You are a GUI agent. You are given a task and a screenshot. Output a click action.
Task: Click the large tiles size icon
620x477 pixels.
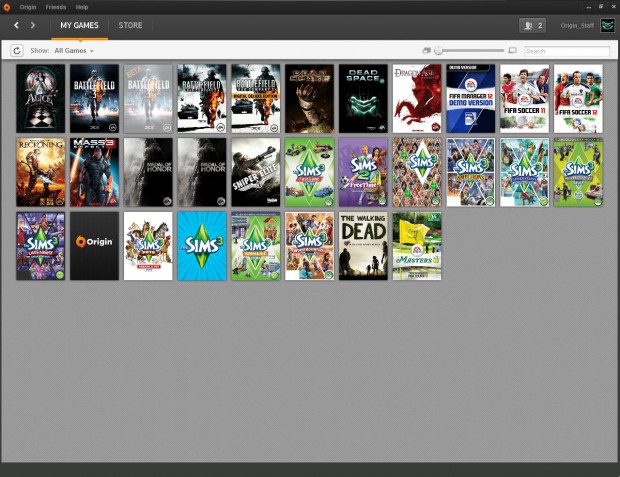tap(513, 50)
